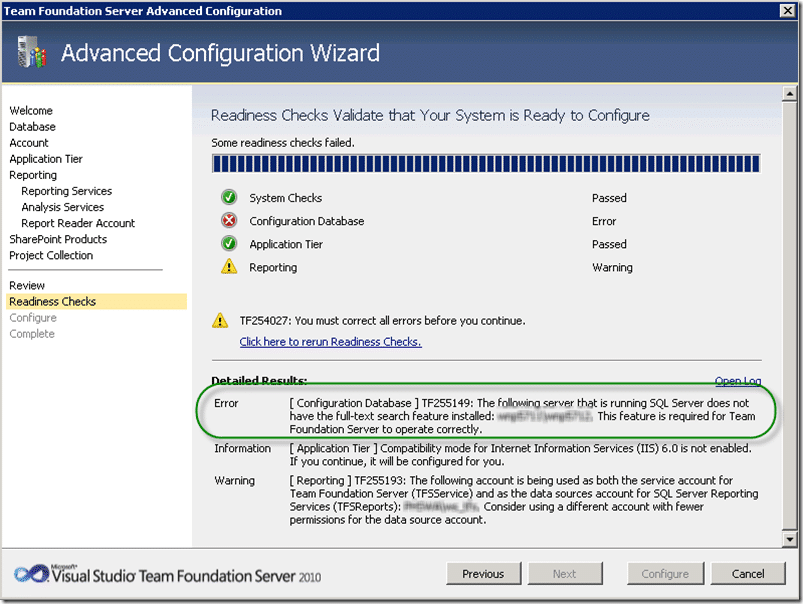Click the red error icon beside Configuration Database
Image resolution: width=803 pixels, height=604 pixels.
(x=229, y=220)
